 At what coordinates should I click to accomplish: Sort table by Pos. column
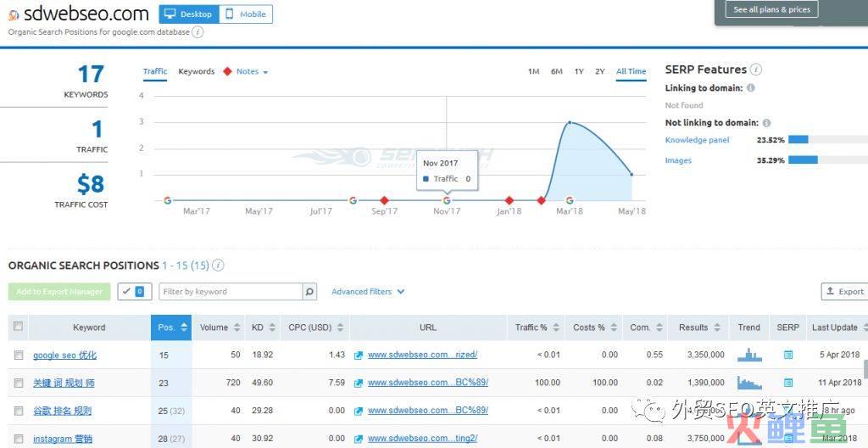171,328
